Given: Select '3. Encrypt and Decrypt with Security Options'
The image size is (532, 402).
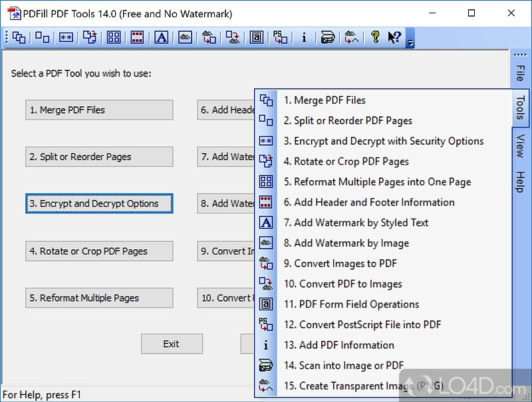Looking at the screenshot, I should 383,141.
